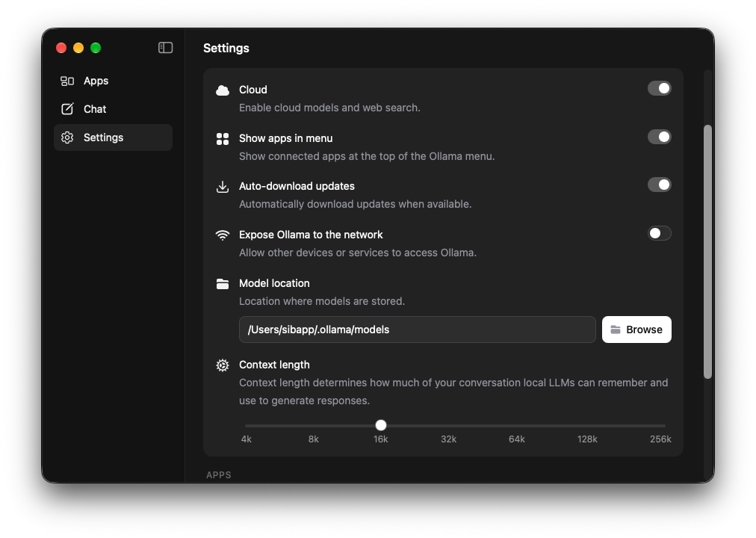This screenshot has height=538, width=756.
Task: Click the 128k context length label
Action: point(587,439)
